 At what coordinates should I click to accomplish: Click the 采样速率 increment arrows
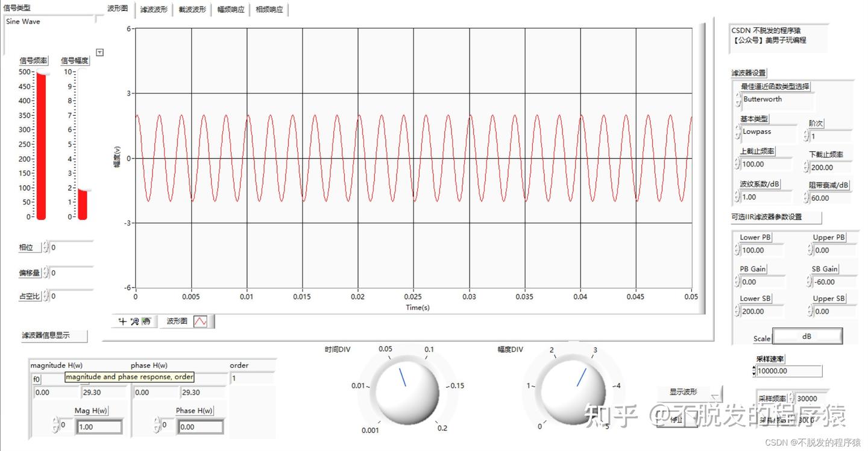tap(754, 371)
